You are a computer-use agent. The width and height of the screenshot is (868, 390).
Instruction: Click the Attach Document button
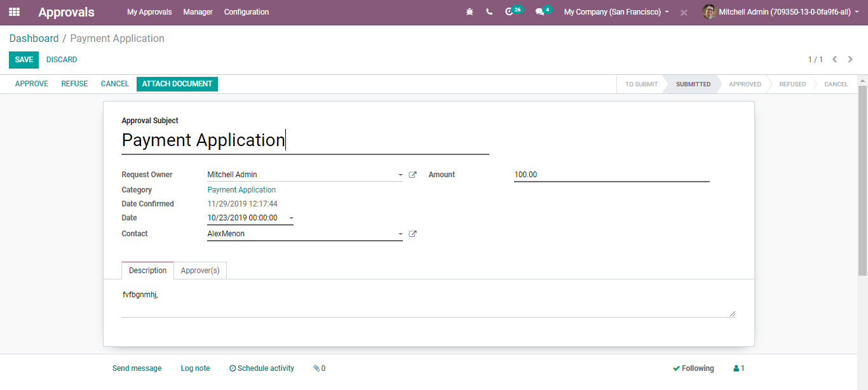[x=177, y=84]
